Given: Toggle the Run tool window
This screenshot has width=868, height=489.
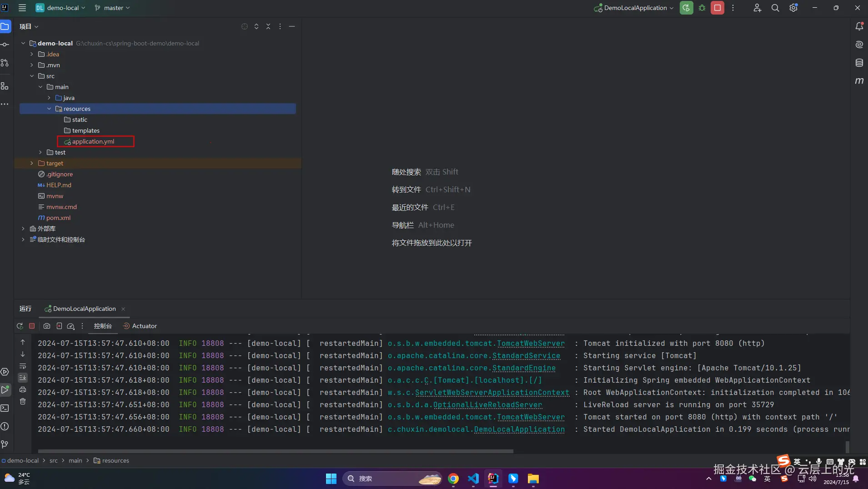Looking at the screenshot, I should (x=5, y=390).
